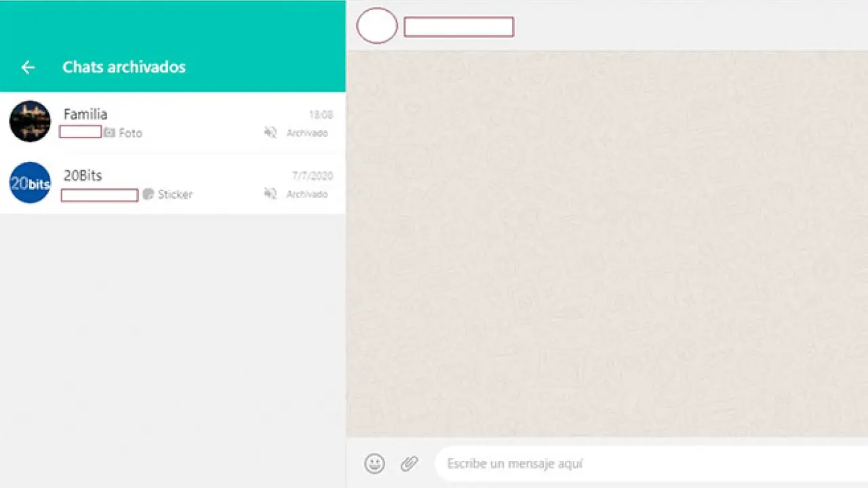Click the 'Sticker' message preview text
The width and height of the screenshot is (868, 488).
pyautogui.click(x=176, y=195)
